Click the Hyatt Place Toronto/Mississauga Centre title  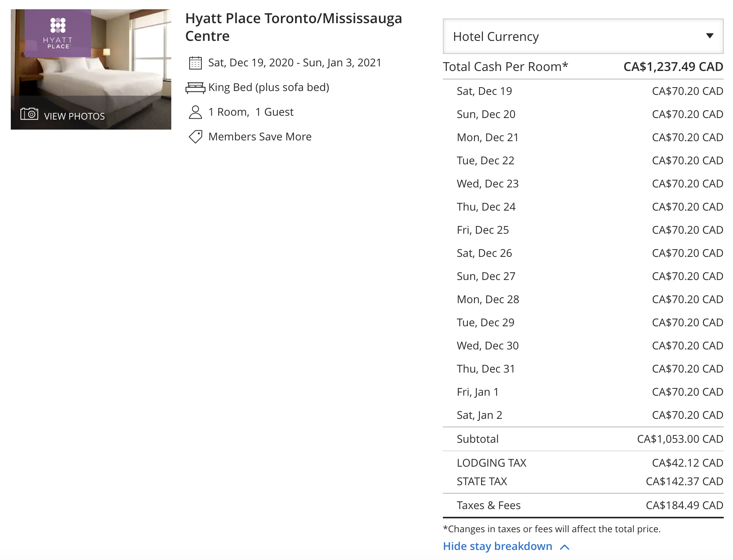[293, 27]
